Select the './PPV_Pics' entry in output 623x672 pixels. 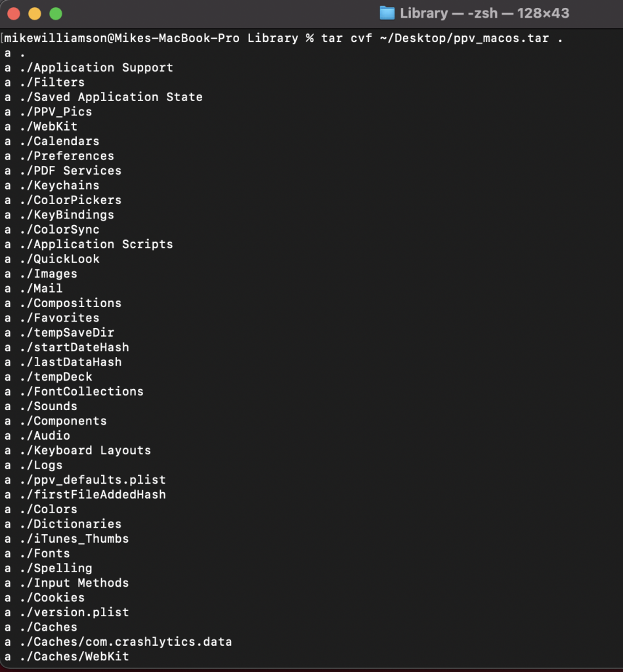click(x=55, y=112)
